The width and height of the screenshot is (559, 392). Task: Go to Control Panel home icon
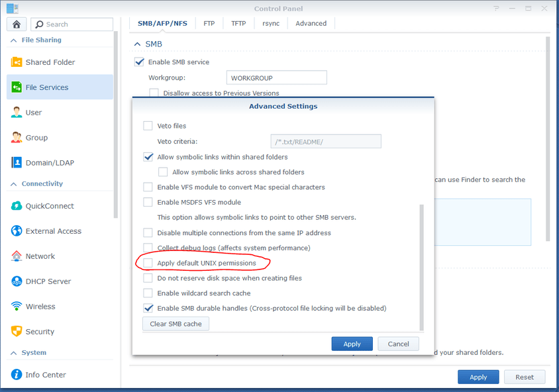click(17, 24)
